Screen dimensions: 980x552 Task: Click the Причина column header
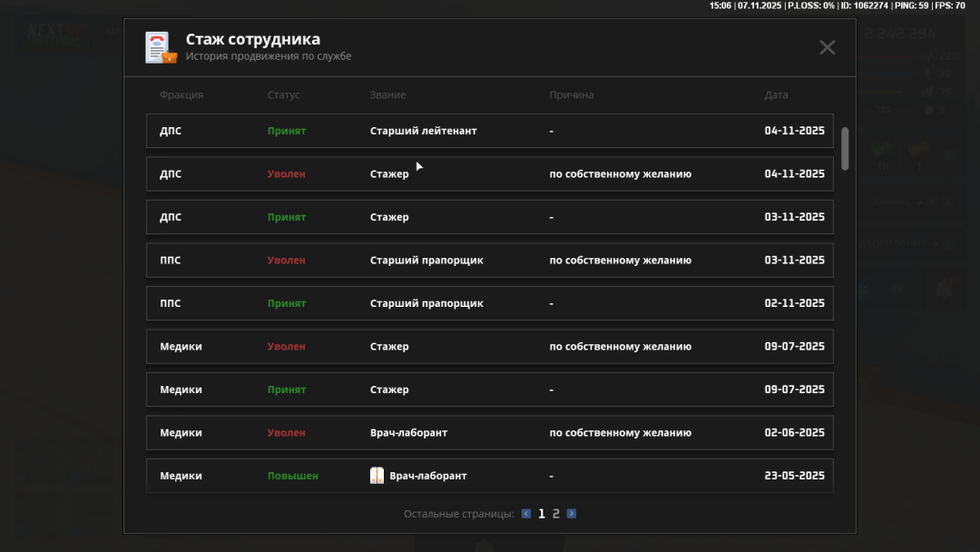572,95
